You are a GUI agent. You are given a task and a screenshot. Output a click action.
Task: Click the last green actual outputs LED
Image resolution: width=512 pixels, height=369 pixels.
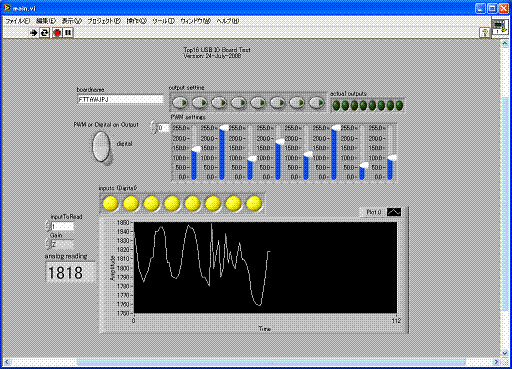coord(399,106)
